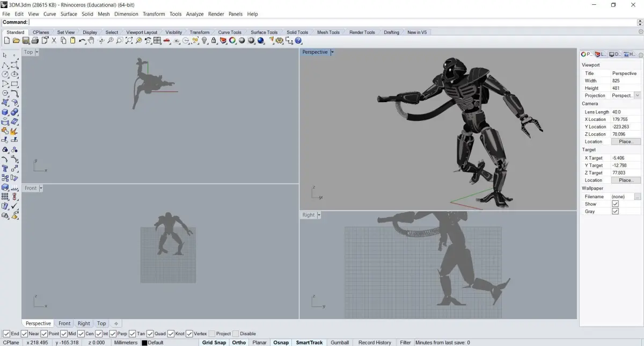Screen dimensions: 644x346
Task: Toggle Grid Snap in status bar
Action: pos(214,342)
